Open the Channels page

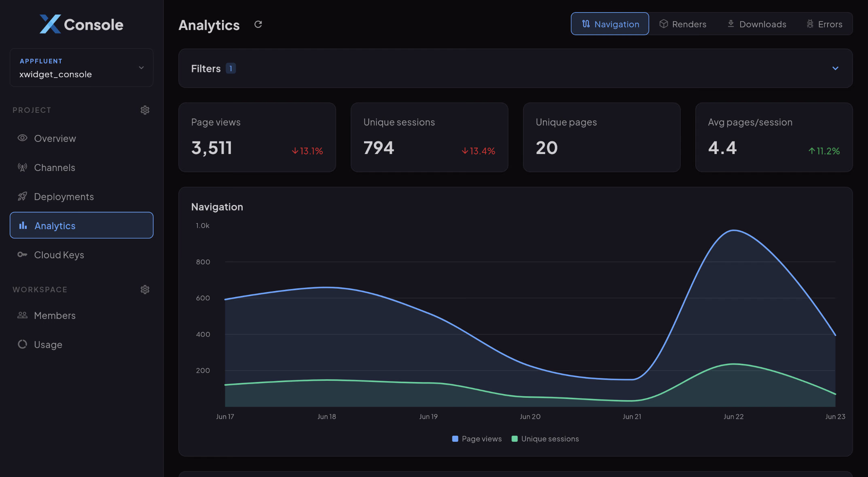pos(81,167)
